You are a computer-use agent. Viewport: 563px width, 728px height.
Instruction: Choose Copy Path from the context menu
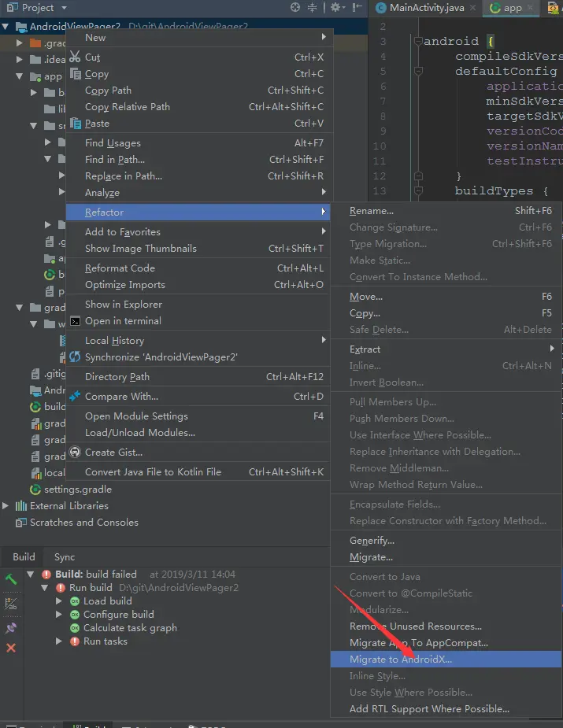pyautogui.click(x=198, y=90)
